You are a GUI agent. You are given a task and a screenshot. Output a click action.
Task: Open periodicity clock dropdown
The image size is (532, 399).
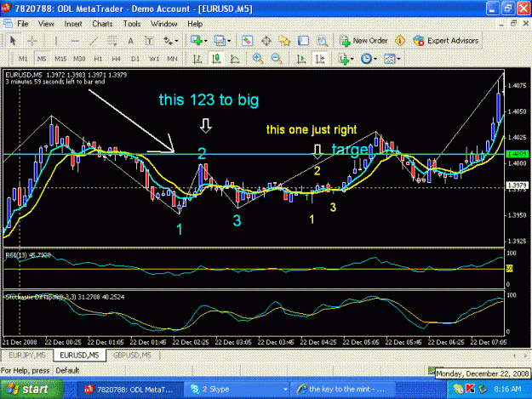(369, 59)
